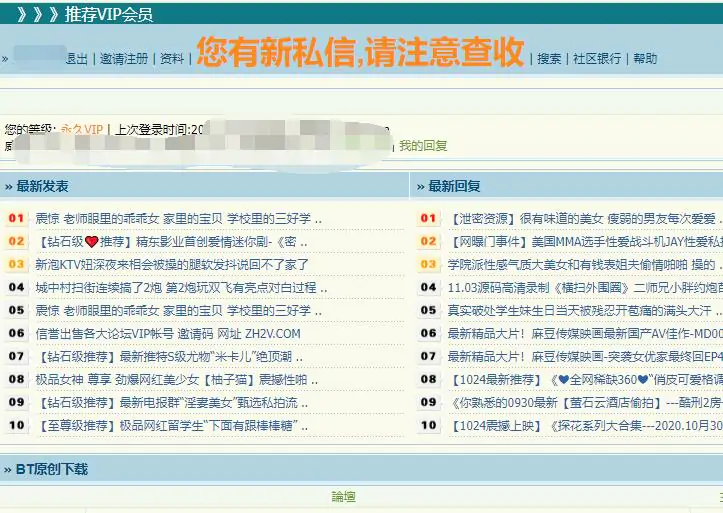This screenshot has height=513, width=723.
Task: Open 最新发表 post 02 from 精东影业
Action: click(x=172, y=242)
